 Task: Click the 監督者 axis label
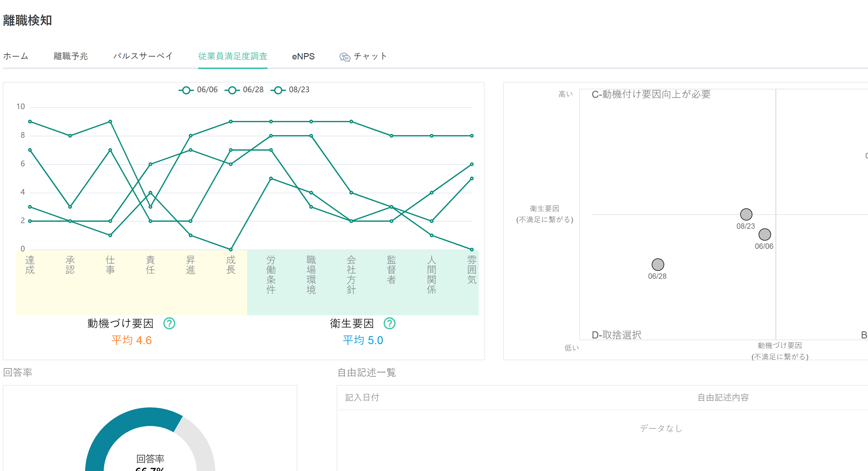(391, 270)
